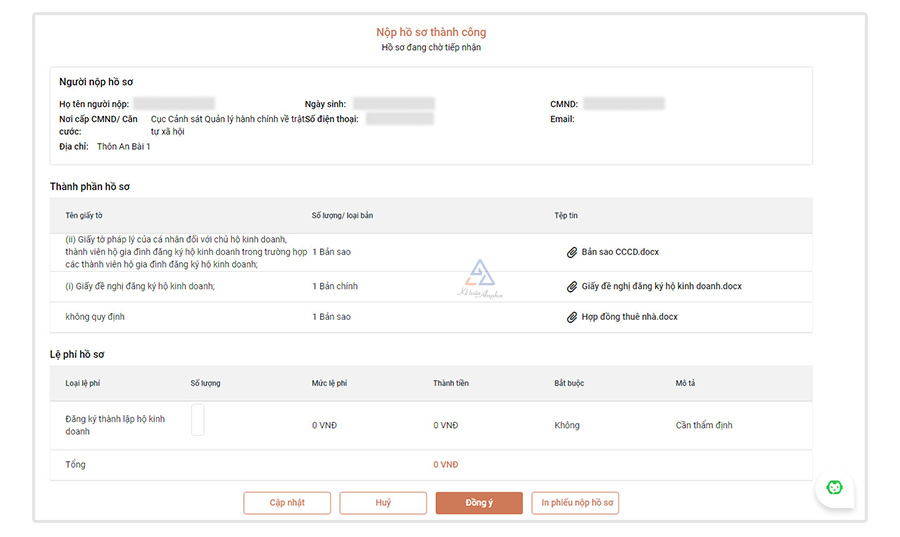
Task: Print receipt via In phiếu nộp hồ sơ
Action: pos(575,503)
